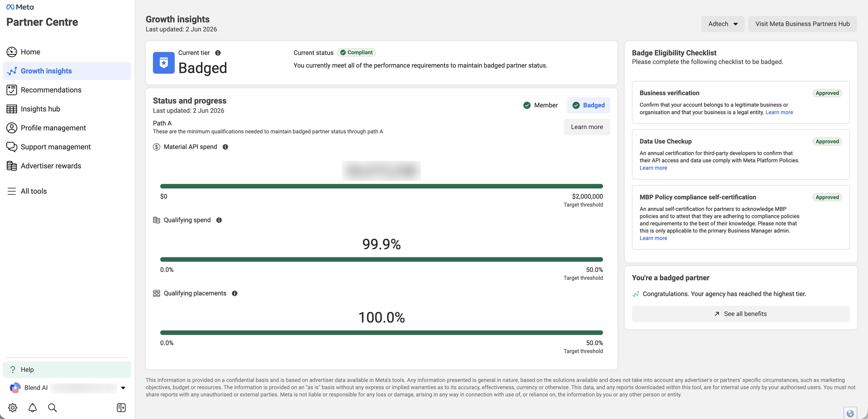Click the Help question mark icon

(13, 369)
